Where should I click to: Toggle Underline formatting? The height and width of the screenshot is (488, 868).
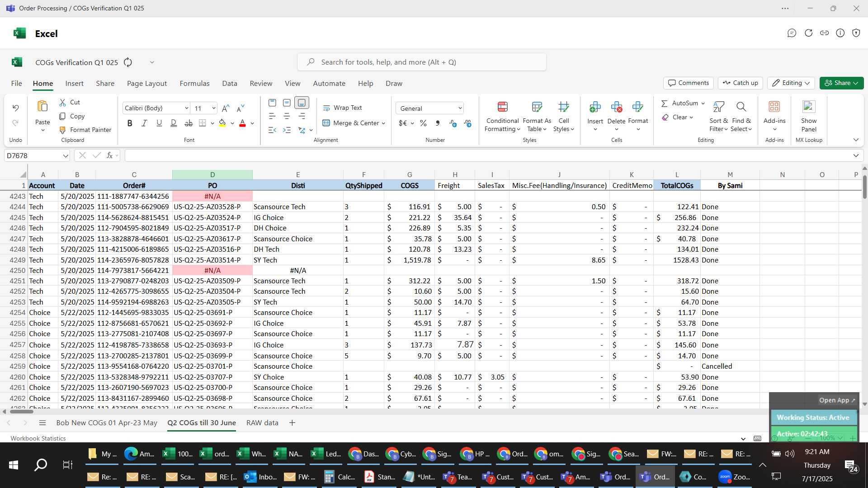click(159, 123)
